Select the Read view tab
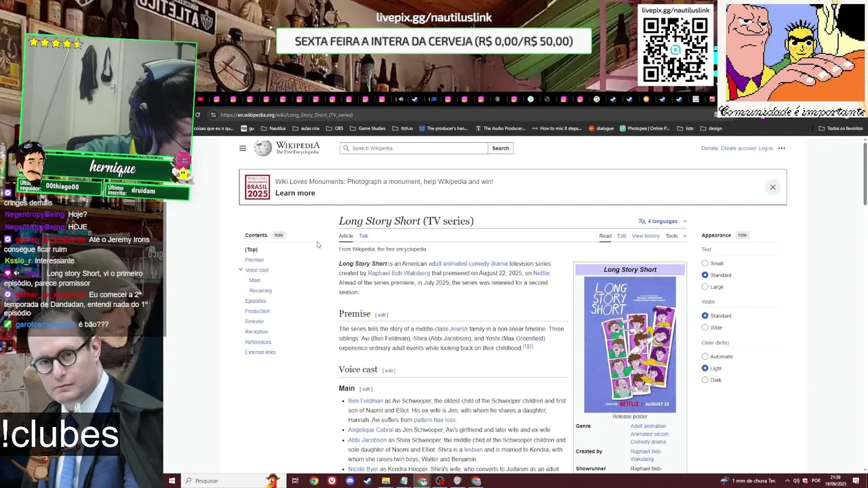The width and height of the screenshot is (868, 488). tap(605, 236)
